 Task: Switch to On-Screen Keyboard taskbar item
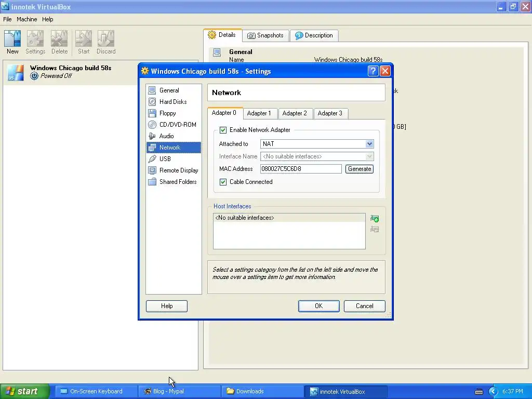point(96,392)
